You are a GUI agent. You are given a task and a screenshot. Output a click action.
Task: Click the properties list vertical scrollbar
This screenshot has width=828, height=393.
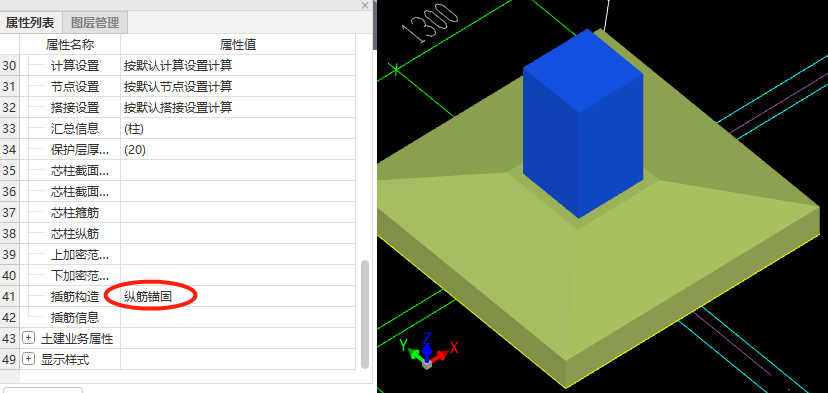click(365, 314)
